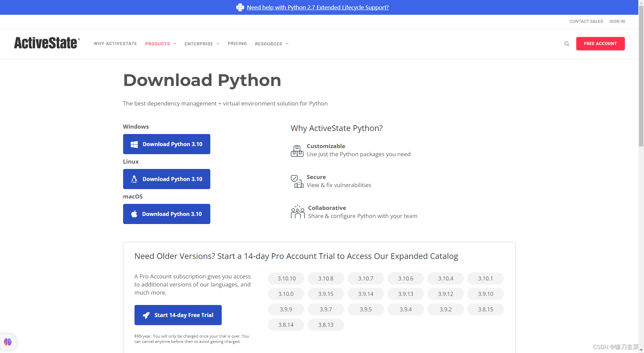
Task: Select version 3.10.4 pill
Action: [445, 278]
